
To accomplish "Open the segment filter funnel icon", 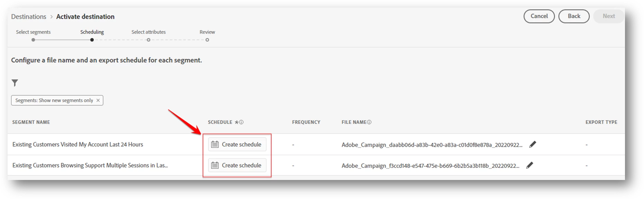I will coord(15,83).
